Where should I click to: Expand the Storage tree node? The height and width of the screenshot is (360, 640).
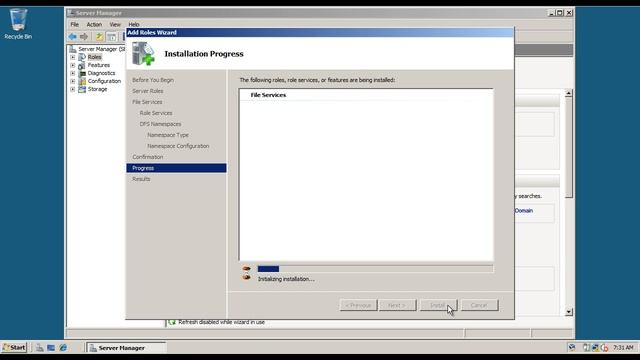click(x=73, y=89)
